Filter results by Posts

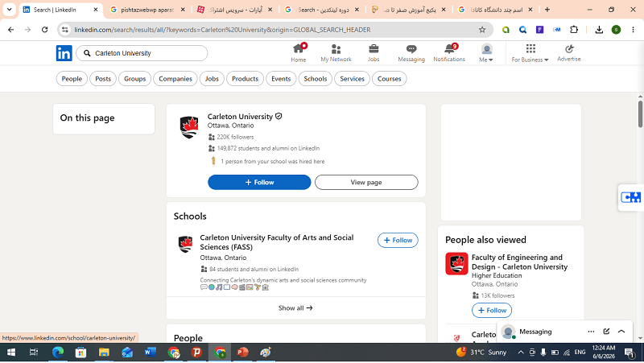pyautogui.click(x=103, y=79)
